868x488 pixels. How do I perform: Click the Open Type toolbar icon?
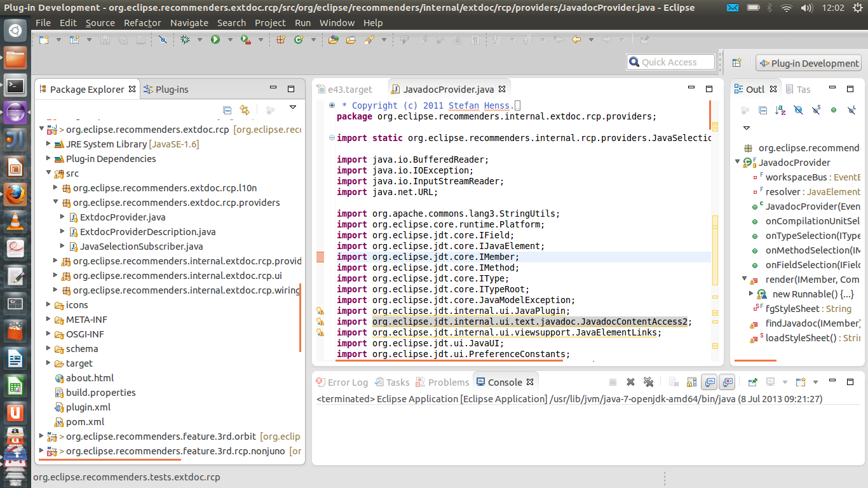(x=334, y=39)
